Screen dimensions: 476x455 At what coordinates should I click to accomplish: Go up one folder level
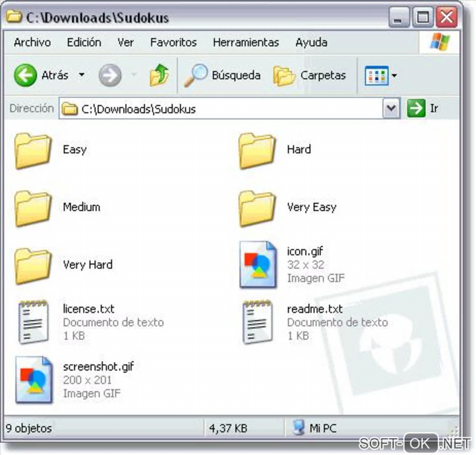160,74
